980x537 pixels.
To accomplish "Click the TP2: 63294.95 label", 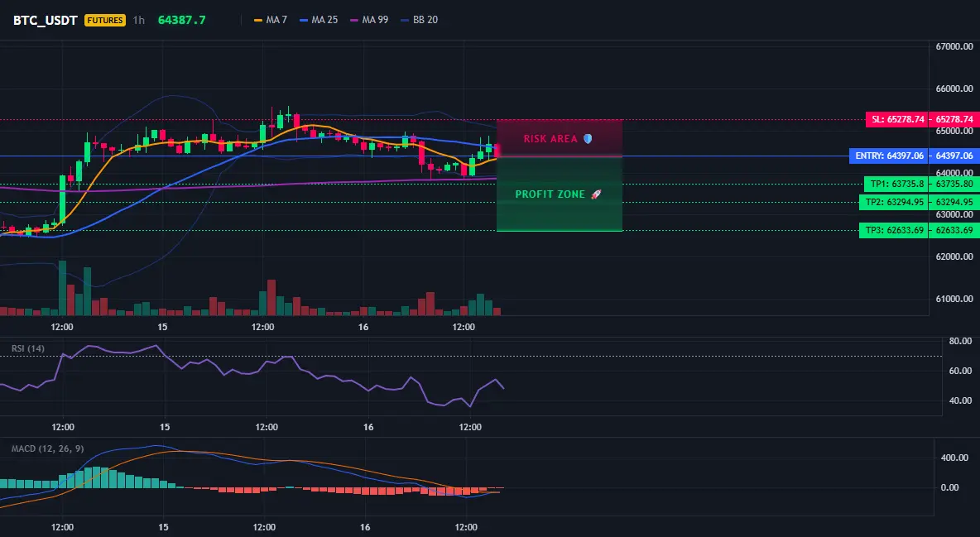I will (x=894, y=202).
